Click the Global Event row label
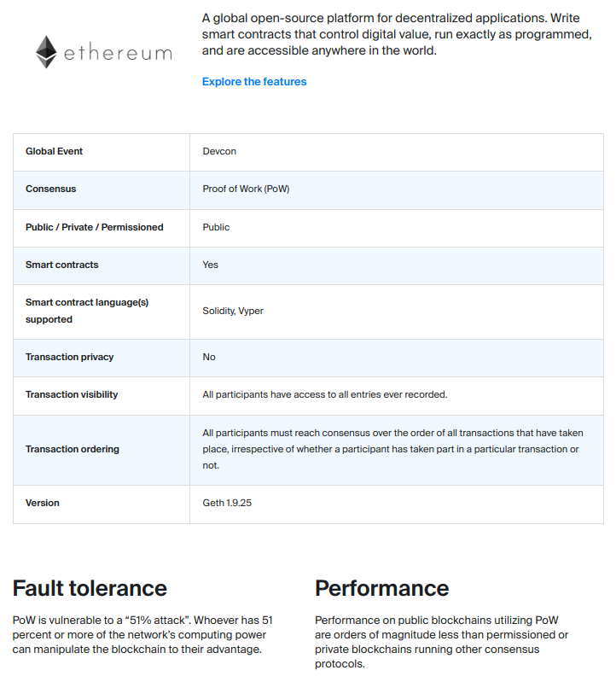 pos(55,151)
